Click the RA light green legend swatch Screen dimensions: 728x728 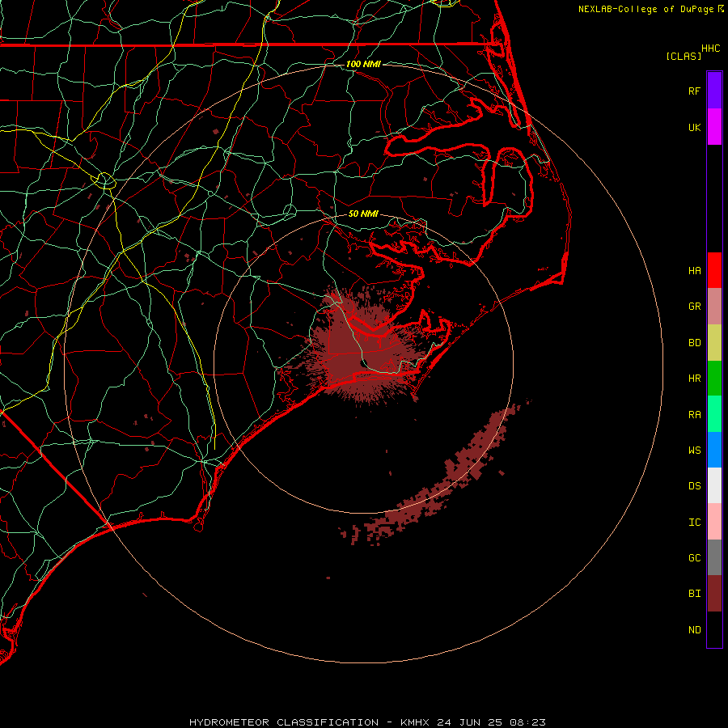pos(714,413)
